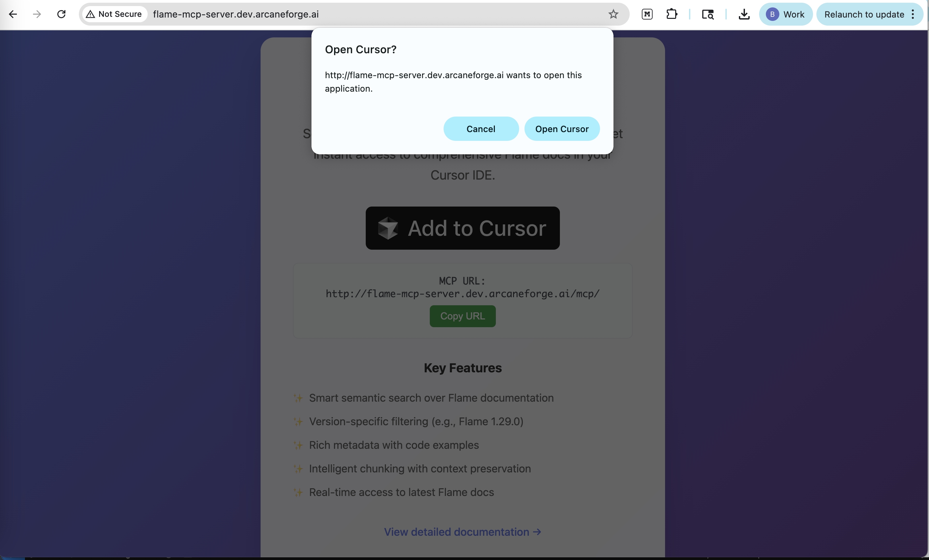Click the Add to Cursor button
Screen dimensions: 929x560
click(462, 228)
